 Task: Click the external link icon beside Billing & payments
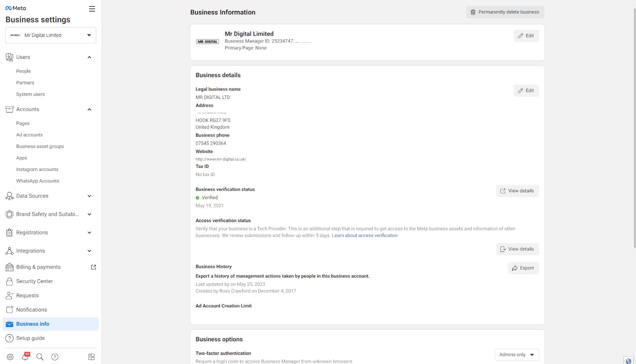pos(93,267)
